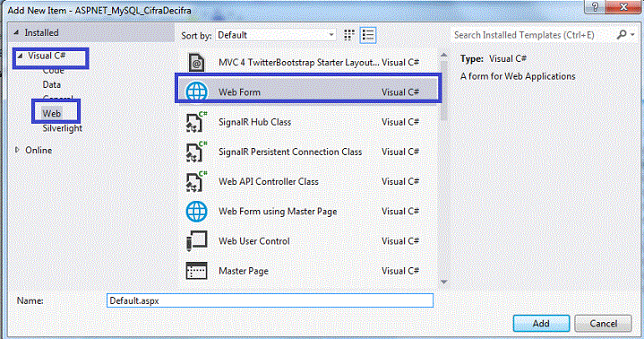This screenshot has height=339, width=644.
Task: Focus the Name field containing Default.aspx
Action: coord(270,300)
